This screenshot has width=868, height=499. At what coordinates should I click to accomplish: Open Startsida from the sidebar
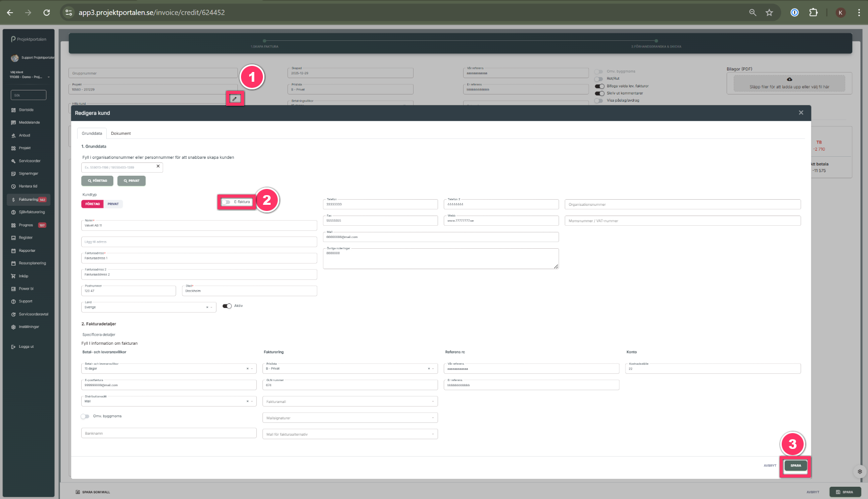(26, 110)
